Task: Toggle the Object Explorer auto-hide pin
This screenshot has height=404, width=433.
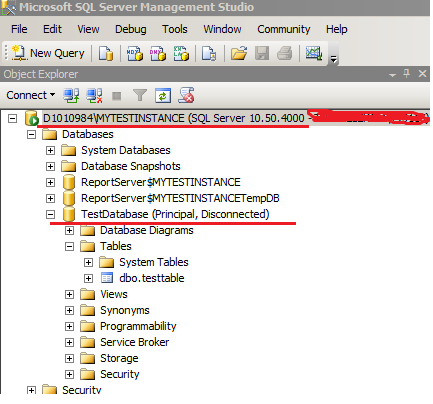Action: tap(407, 73)
